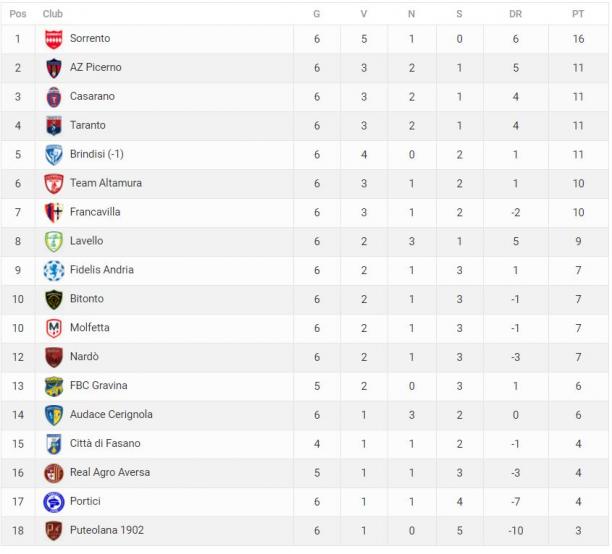The image size is (612, 554).
Task: Click the Nardò team name
Action: click(84, 356)
